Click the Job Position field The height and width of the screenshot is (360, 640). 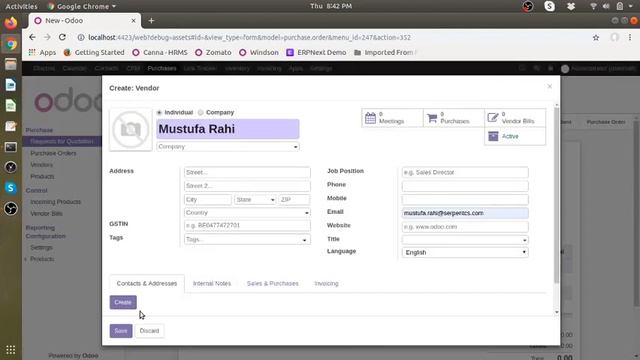[465, 172]
